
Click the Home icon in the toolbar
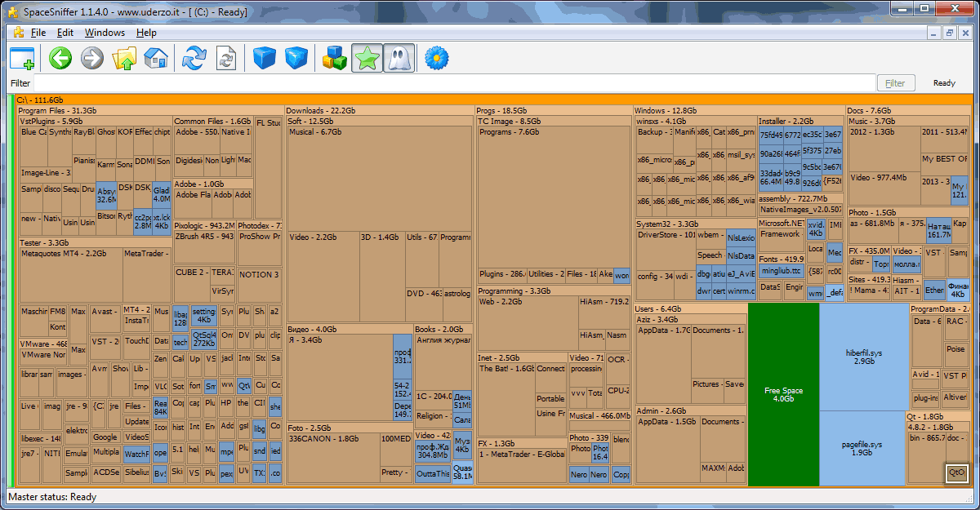pyautogui.click(x=155, y=58)
